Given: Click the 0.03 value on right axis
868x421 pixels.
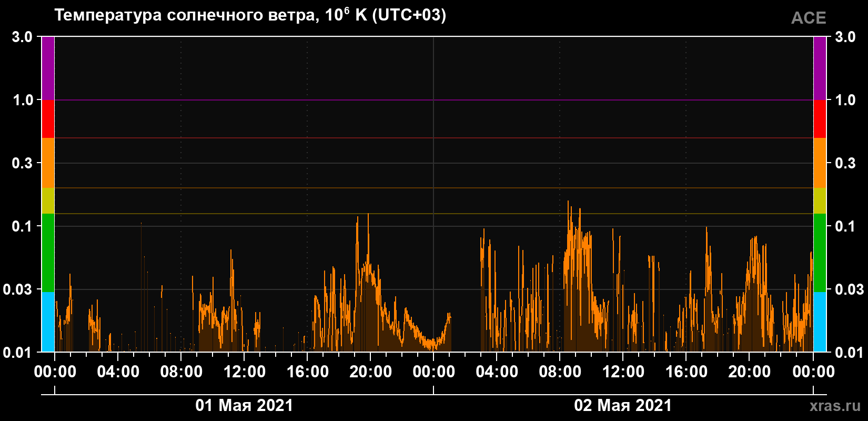Looking at the screenshot, I should (x=849, y=289).
